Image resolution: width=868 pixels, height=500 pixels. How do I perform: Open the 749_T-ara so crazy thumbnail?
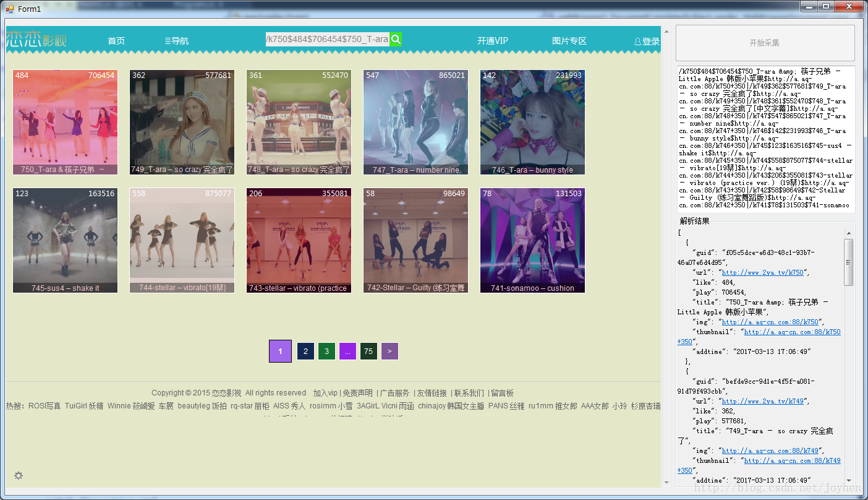click(x=182, y=123)
